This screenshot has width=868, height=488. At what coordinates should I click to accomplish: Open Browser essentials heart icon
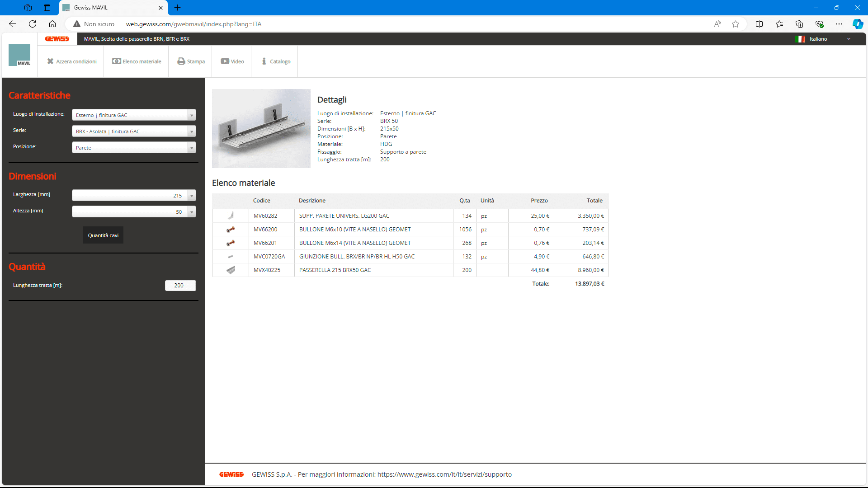tap(819, 24)
